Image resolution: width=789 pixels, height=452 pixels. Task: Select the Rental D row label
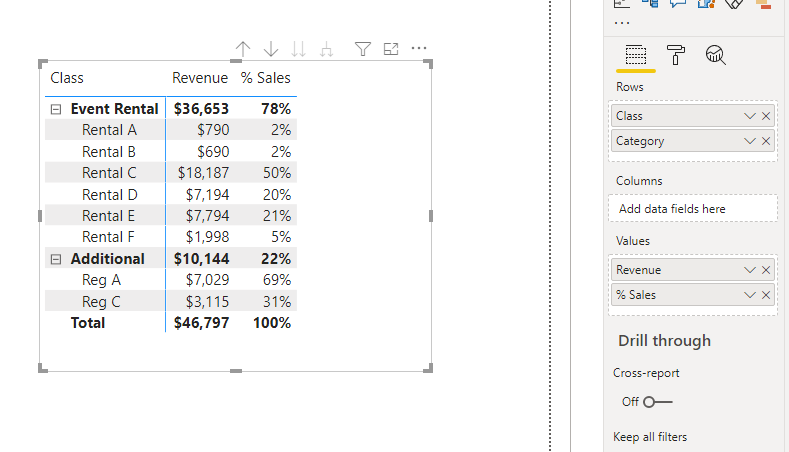point(110,194)
